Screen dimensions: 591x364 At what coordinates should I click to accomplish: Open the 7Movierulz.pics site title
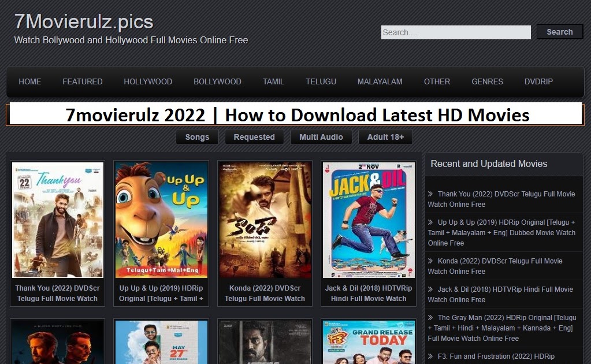point(84,21)
